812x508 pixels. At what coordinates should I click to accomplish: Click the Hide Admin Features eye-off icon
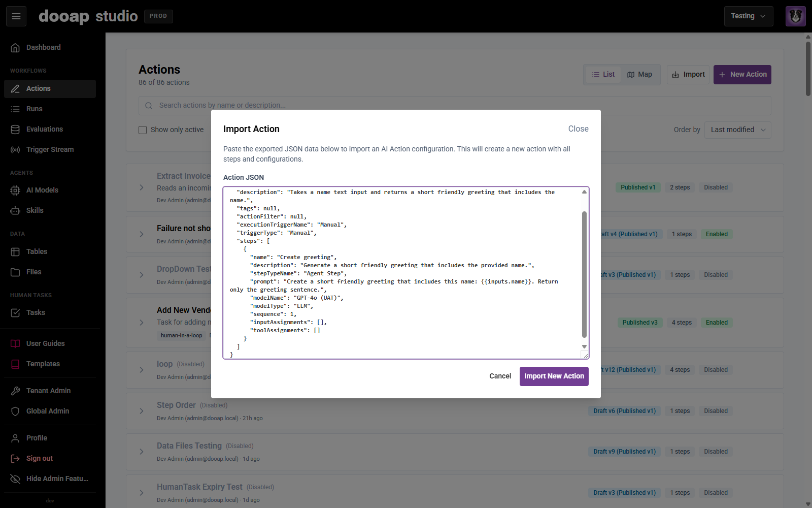[15, 479]
